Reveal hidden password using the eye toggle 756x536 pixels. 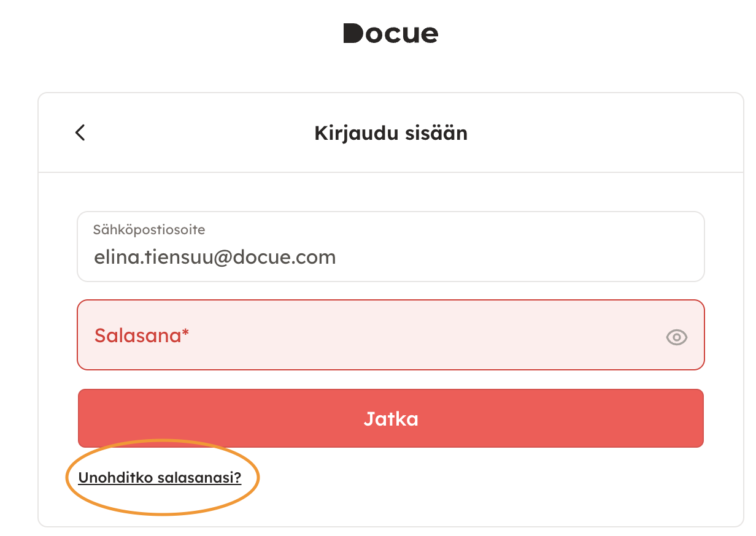tap(676, 337)
